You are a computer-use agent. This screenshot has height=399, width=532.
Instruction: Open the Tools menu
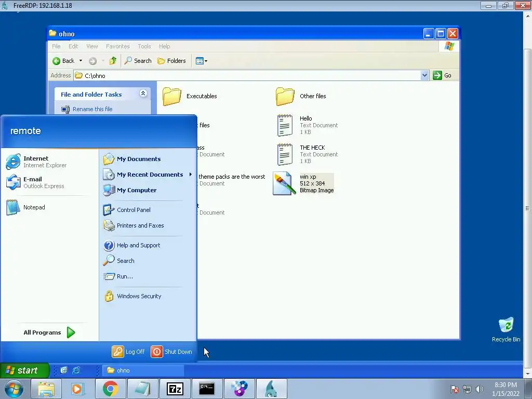click(144, 46)
